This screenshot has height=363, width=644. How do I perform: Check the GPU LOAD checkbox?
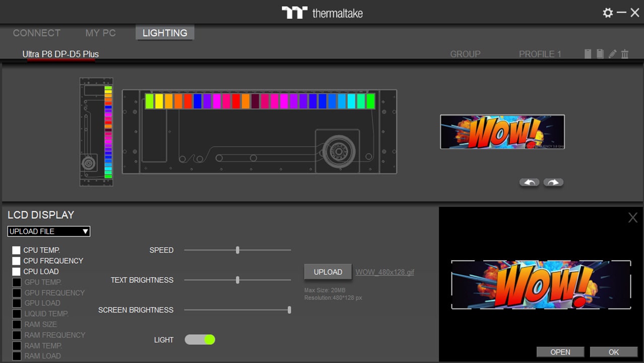[17, 303]
